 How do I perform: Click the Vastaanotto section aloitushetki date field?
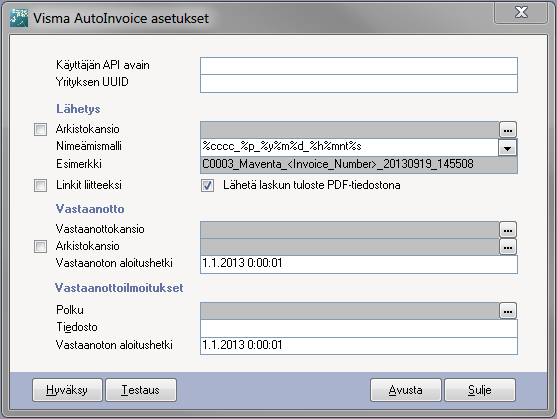359,264
